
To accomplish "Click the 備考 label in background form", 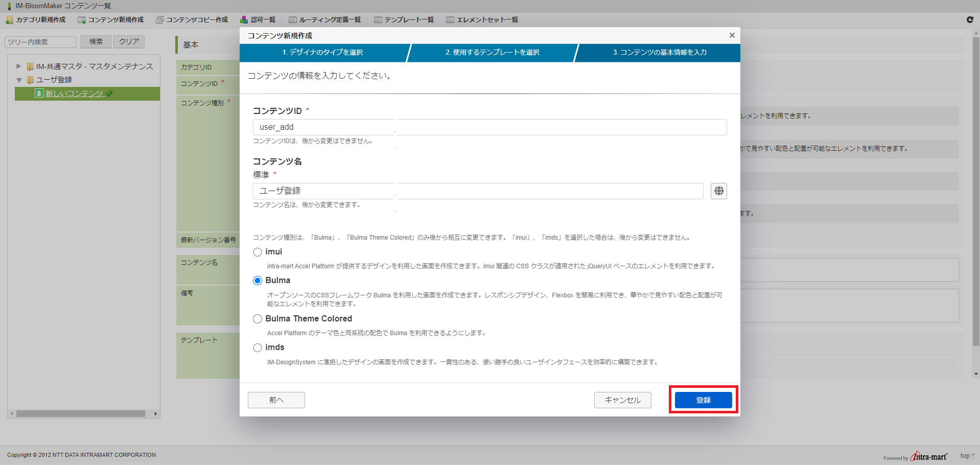I will pos(187,293).
